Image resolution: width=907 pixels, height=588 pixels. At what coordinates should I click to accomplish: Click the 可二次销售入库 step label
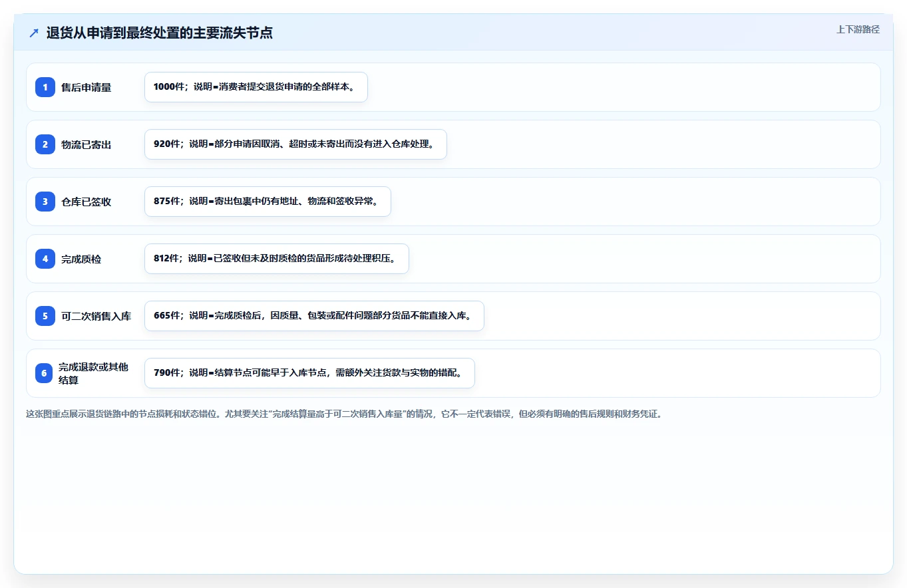pyautogui.click(x=96, y=316)
